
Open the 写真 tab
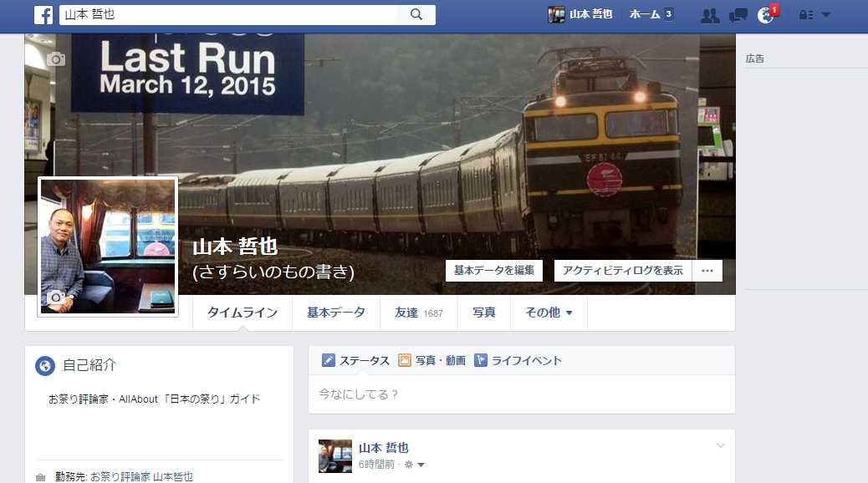click(x=484, y=313)
